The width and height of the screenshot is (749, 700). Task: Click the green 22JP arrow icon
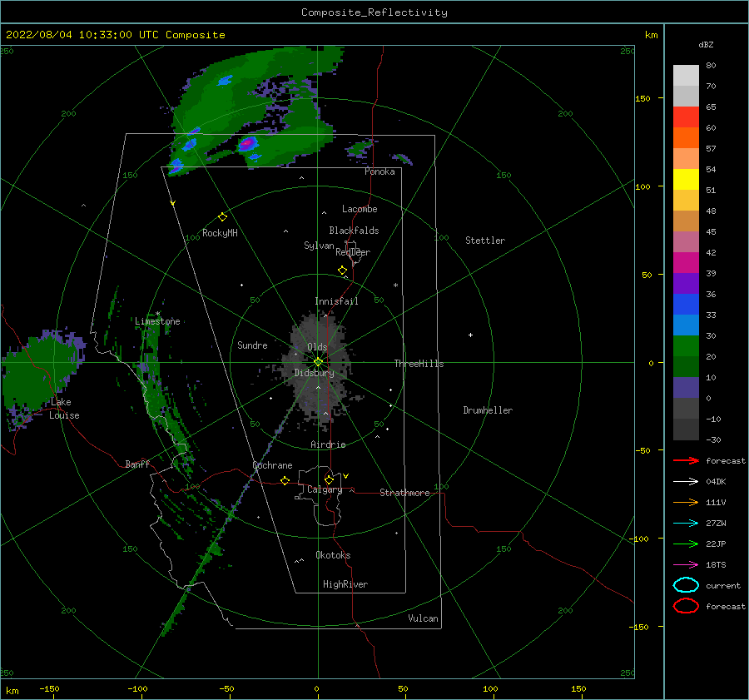tap(686, 544)
